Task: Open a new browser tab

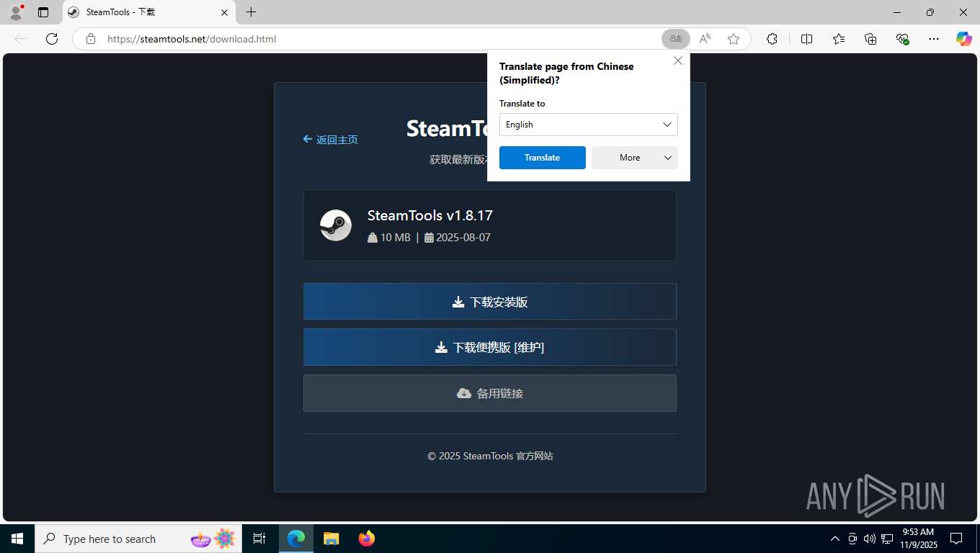Action: tap(251, 12)
